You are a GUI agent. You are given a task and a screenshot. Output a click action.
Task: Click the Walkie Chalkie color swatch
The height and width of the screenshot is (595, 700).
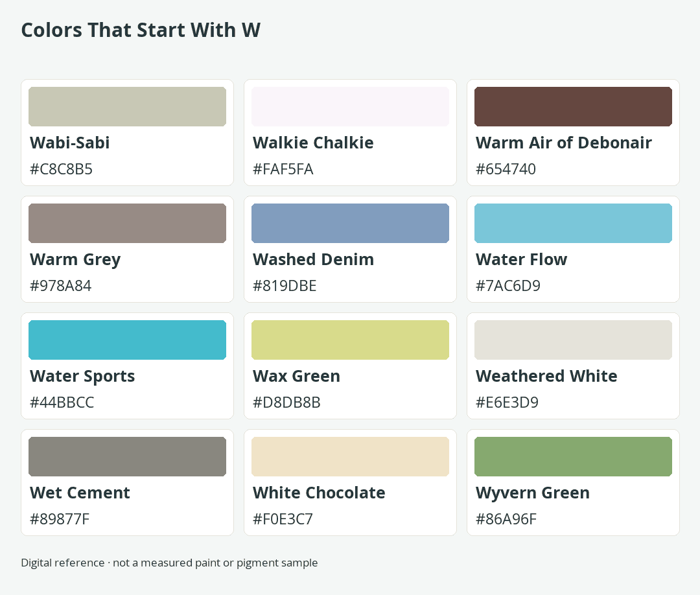pos(351,107)
